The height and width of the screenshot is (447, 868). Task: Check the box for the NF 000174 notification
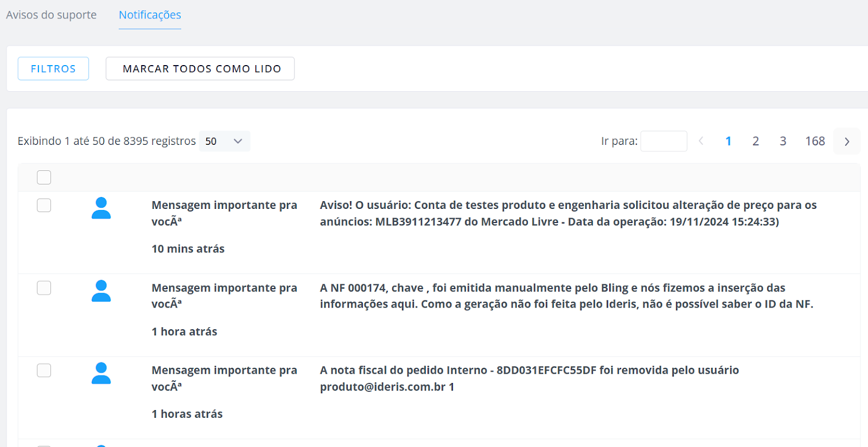[44, 288]
